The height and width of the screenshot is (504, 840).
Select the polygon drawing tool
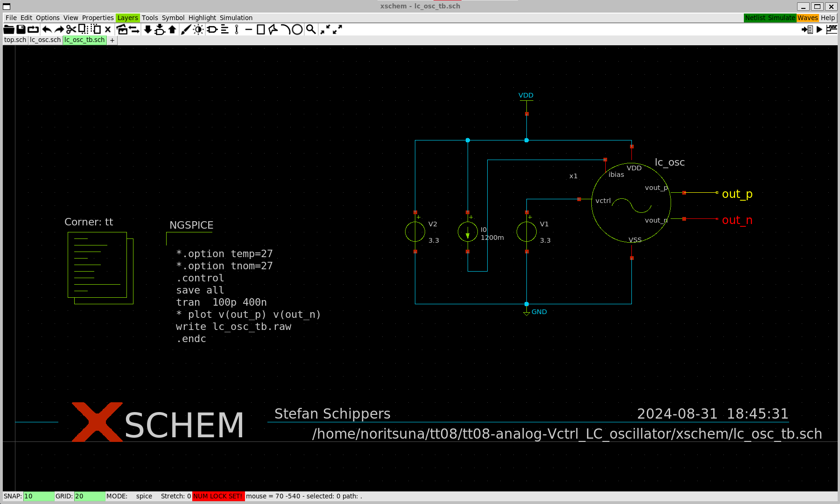[272, 29]
